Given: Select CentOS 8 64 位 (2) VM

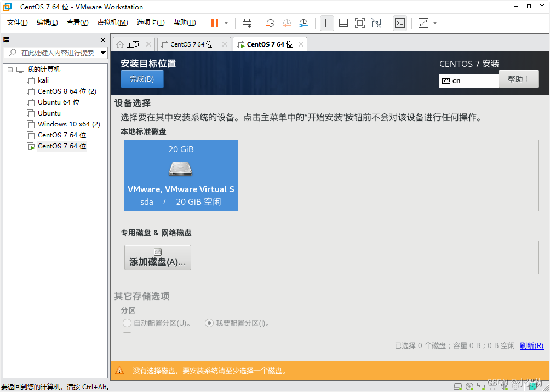Looking at the screenshot, I should [67, 91].
